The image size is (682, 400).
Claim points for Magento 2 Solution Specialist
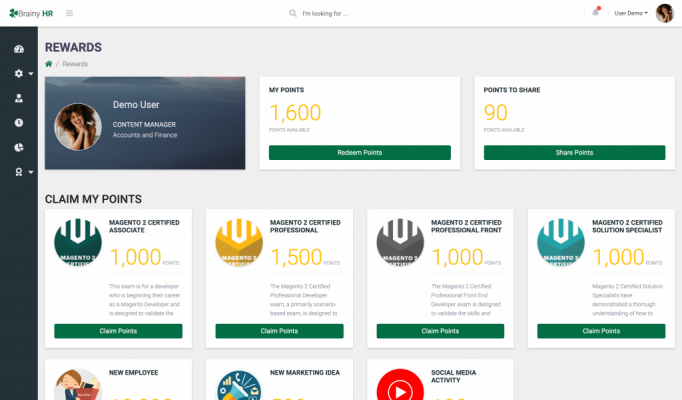tap(601, 331)
